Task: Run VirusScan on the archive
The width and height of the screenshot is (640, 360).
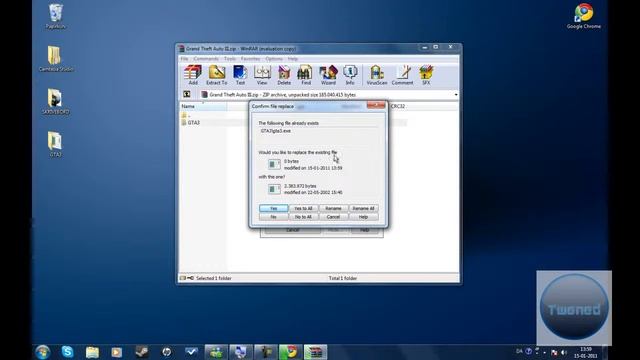Action: point(376,75)
